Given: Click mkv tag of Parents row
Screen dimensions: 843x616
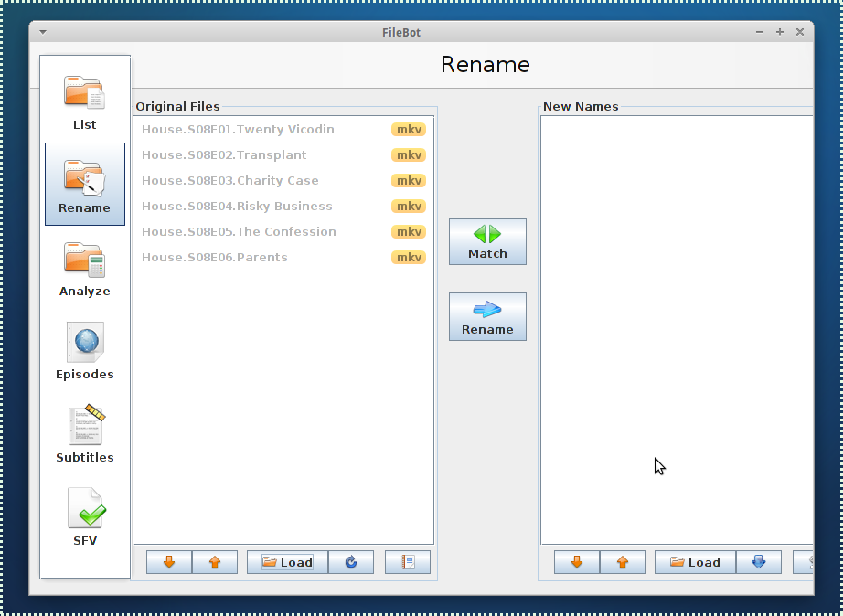Looking at the screenshot, I should pos(409,258).
